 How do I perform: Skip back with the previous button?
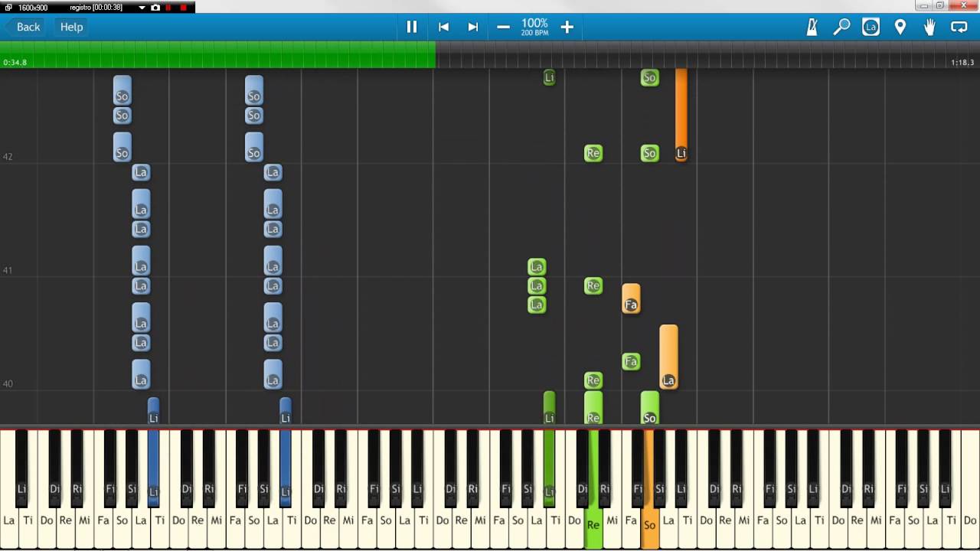pyautogui.click(x=443, y=27)
